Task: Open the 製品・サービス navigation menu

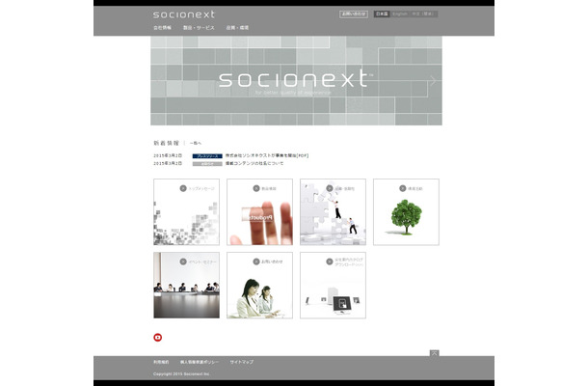Action: 199,28
